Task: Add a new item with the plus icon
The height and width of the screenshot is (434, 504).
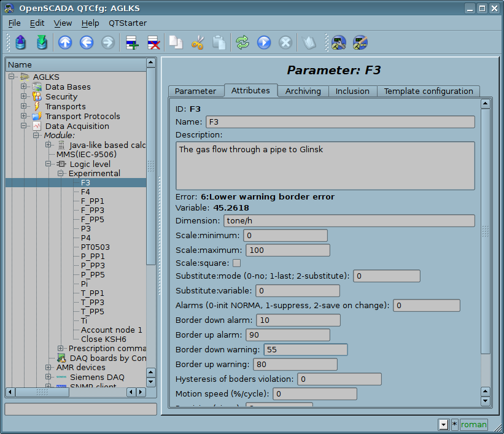Action: coord(132,42)
